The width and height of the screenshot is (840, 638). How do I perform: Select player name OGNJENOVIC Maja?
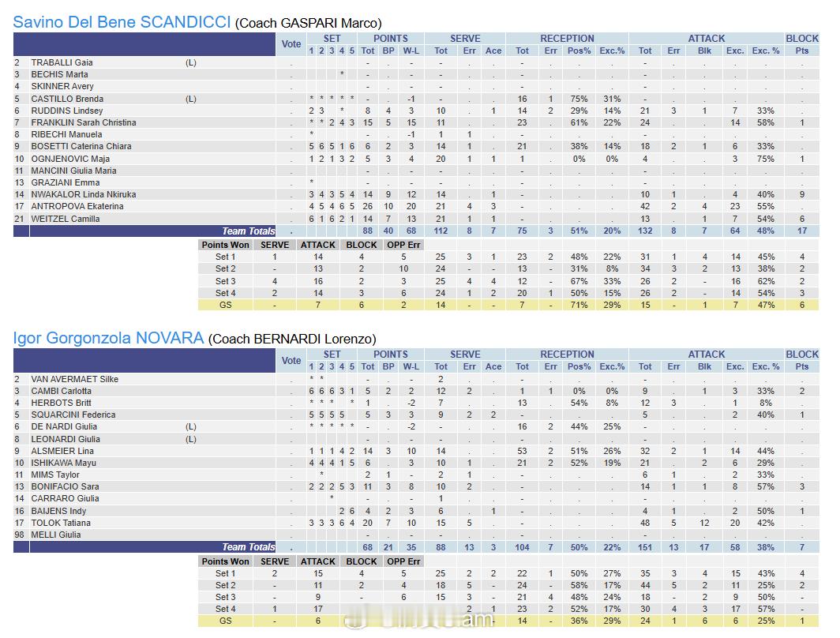click(70, 159)
